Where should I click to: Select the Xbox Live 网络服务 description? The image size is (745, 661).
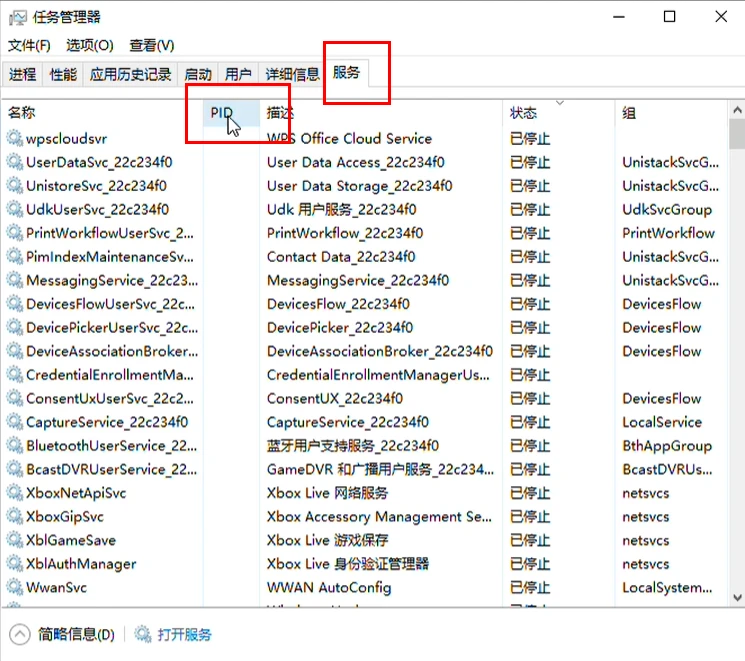pyautogui.click(x=327, y=493)
